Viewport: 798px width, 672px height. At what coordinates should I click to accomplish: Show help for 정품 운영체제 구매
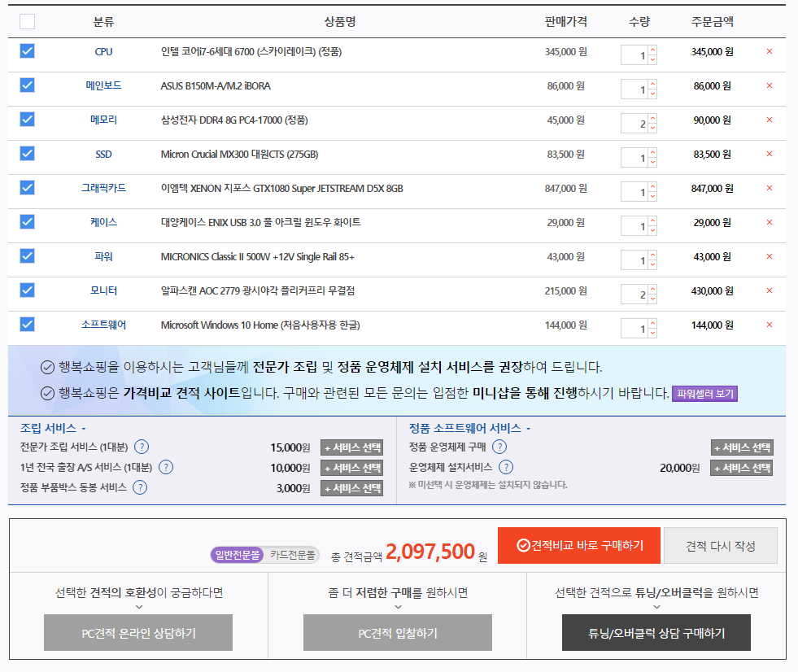pos(499,447)
